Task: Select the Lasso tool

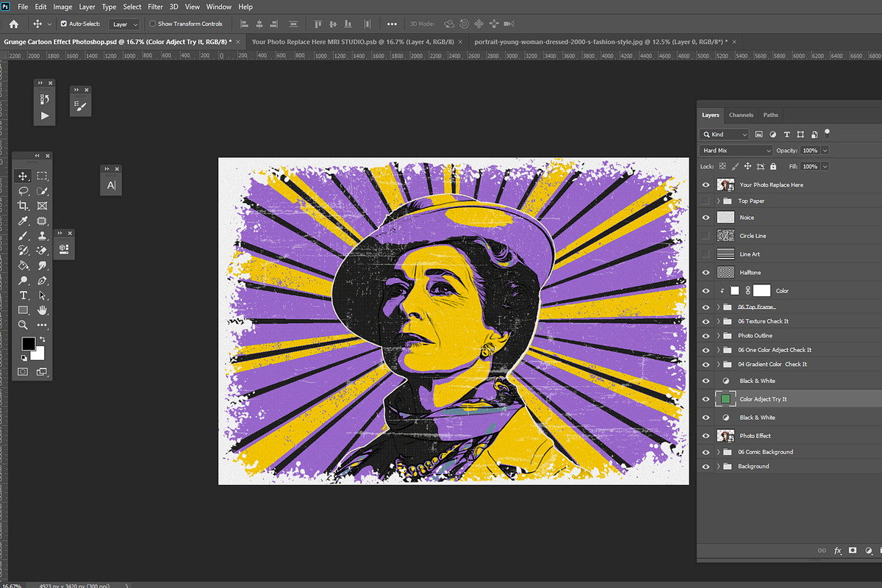Action: click(x=23, y=191)
